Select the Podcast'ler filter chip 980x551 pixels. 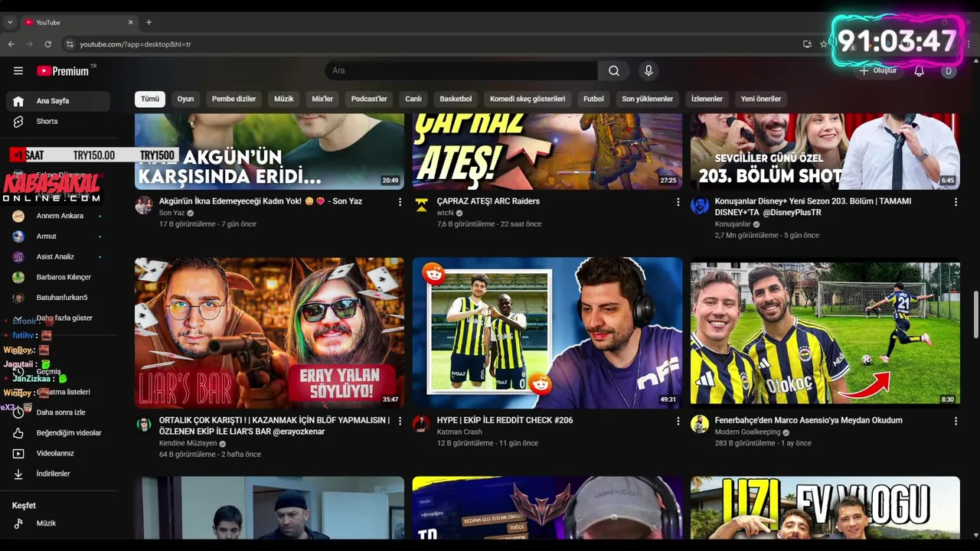pos(369,99)
